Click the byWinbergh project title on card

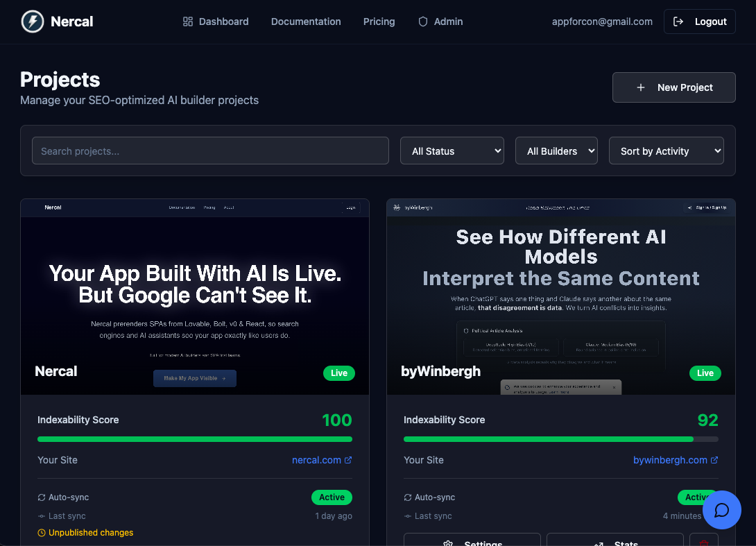440,371
